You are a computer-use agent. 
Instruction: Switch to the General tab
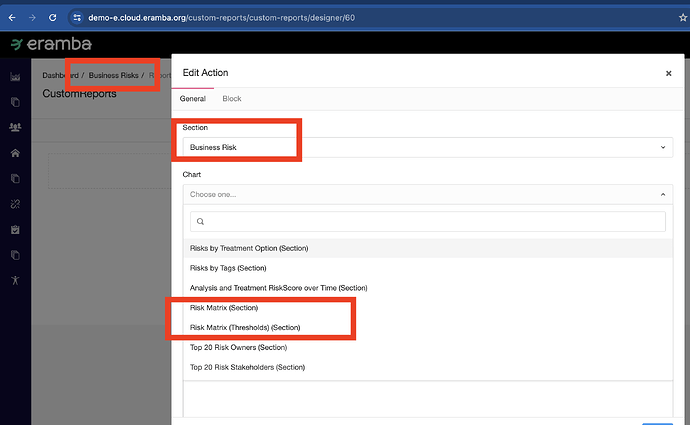[x=192, y=99]
